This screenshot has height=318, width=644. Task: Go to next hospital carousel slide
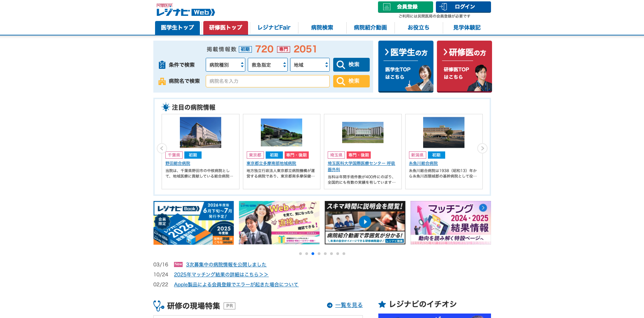coord(482,148)
